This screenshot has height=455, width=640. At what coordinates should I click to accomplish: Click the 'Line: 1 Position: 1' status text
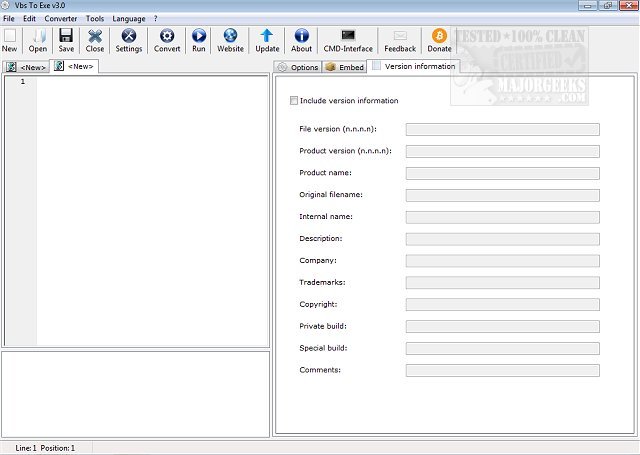click(45, 448)
